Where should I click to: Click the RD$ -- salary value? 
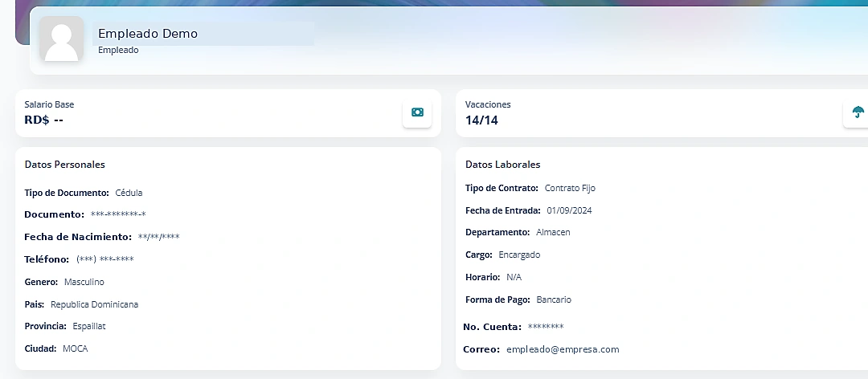(43, 120)
